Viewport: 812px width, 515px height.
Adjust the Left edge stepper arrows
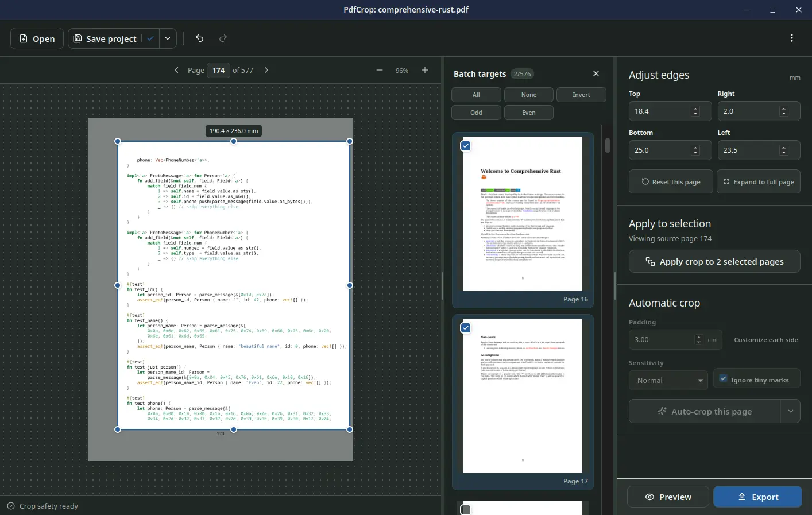(784, 150)
